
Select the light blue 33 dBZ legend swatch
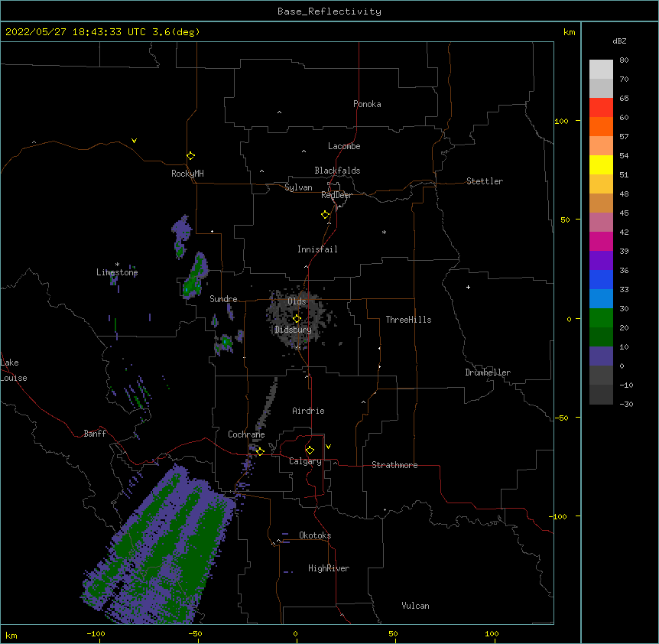(601, 298)
